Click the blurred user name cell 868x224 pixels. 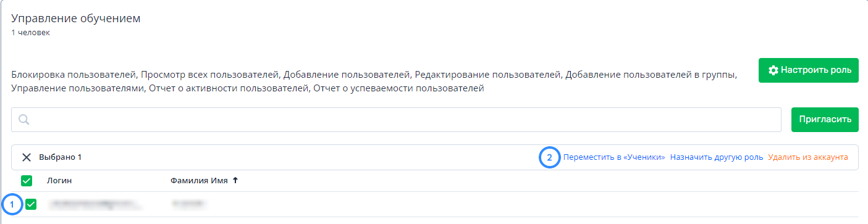click(x=189, y=202)
